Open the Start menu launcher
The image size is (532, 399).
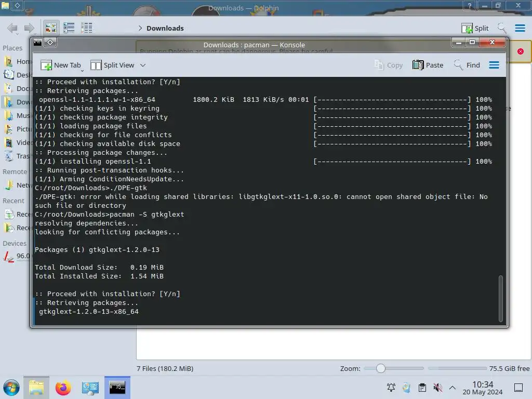click(x=11, y=388)
